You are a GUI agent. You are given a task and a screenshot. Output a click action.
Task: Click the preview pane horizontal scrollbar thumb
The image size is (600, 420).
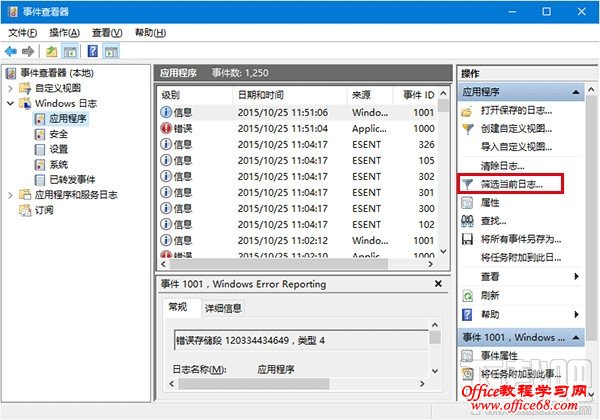[254, 384]
